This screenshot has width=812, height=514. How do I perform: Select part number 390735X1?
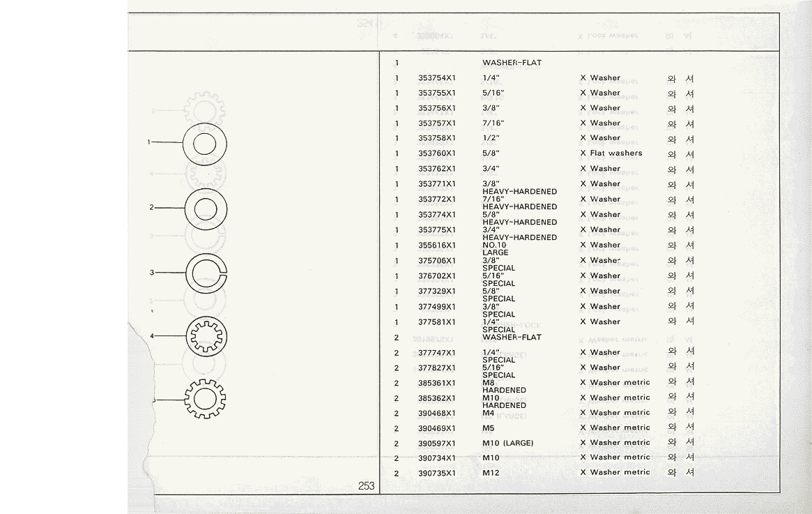(436, 474)
